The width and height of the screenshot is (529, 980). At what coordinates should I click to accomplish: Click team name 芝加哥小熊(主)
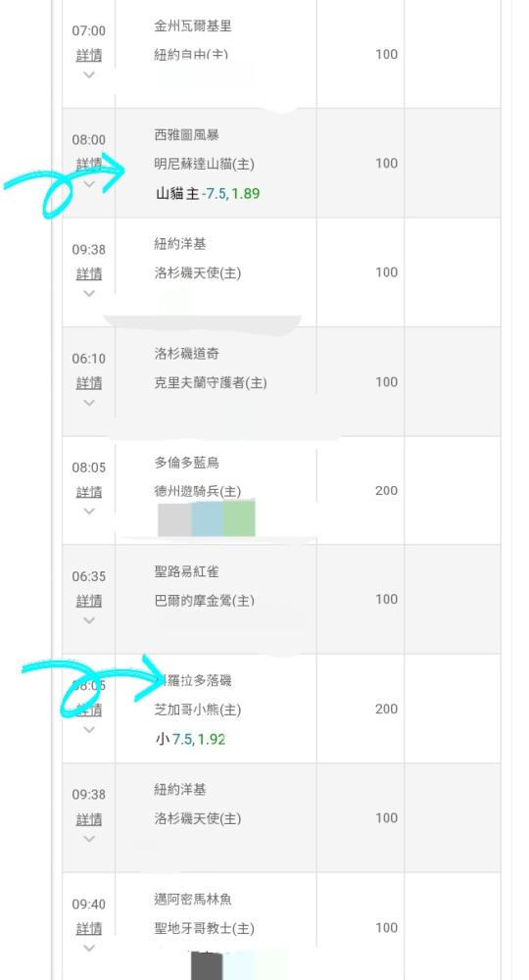(x=197, y=710)
